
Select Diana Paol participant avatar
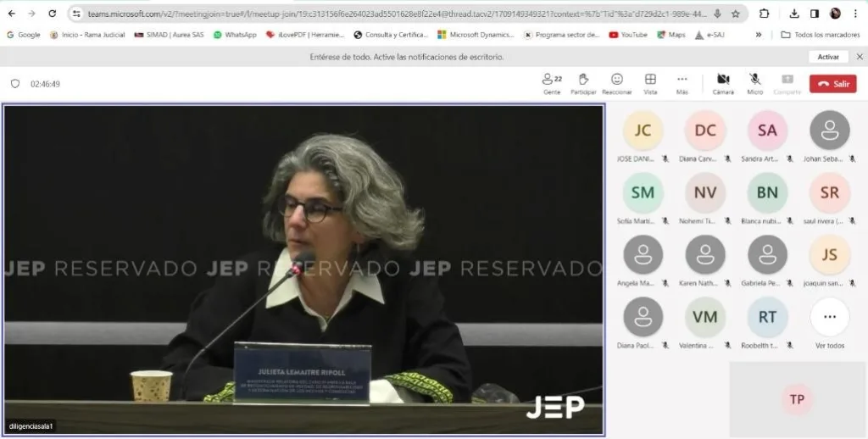(643, 317)
